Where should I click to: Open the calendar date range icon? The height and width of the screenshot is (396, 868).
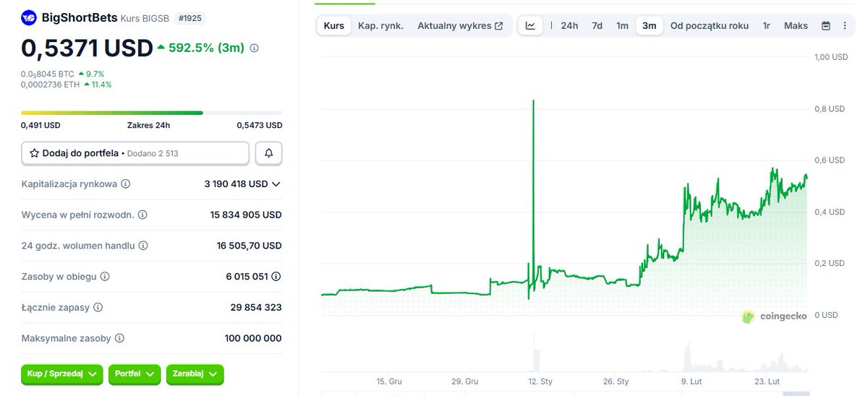826,26
